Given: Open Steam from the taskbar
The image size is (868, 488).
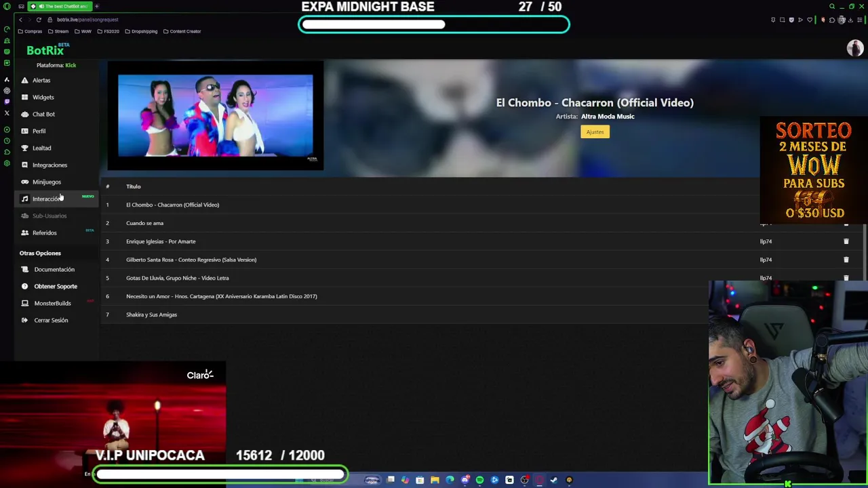Looking at the screenshot, I should (553, 480).
